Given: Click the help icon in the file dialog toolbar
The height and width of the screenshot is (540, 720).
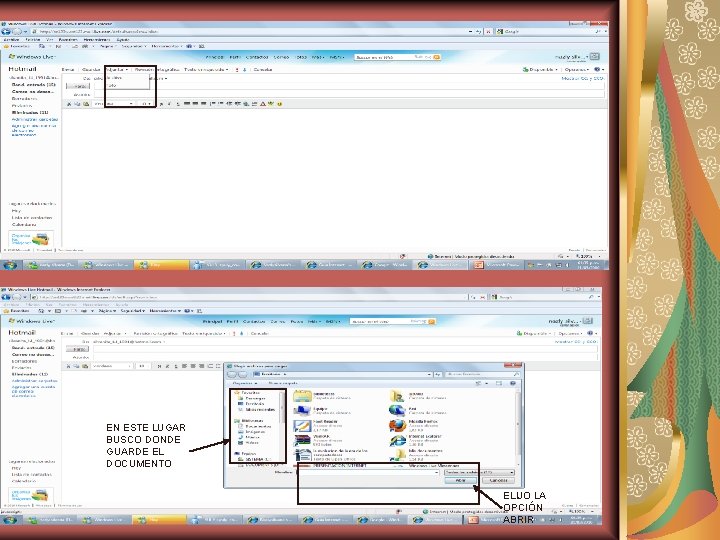Looking at the screenshot, I should pyautogui.click(x=513, y=383).
